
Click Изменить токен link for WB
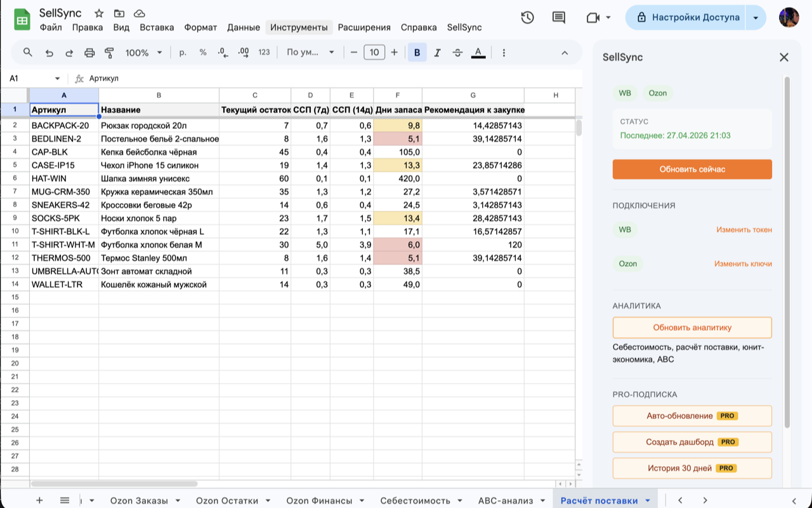(744, 230)
